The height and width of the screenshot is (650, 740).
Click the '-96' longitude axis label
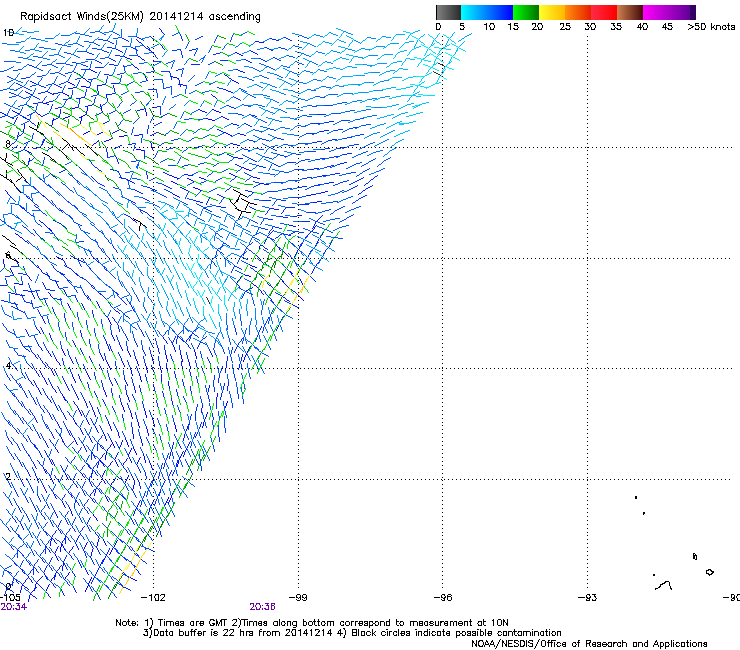tap(443, 598)
